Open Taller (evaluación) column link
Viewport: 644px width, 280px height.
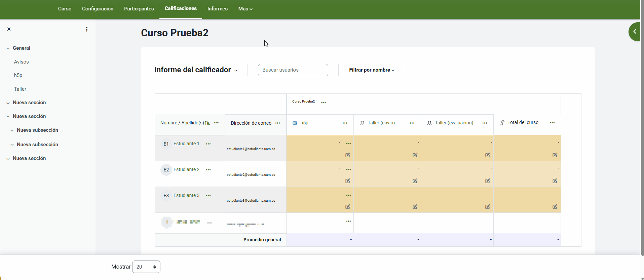pos(454,123)
